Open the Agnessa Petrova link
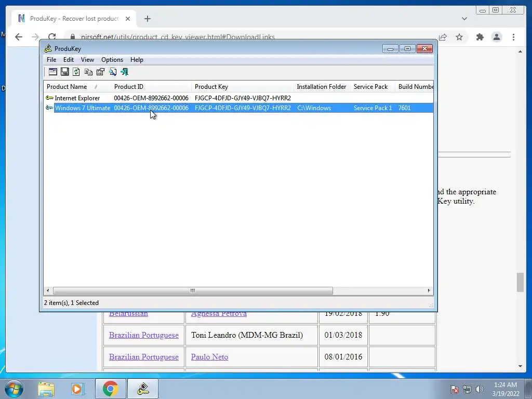532x399 pixels. coord(219,314)
